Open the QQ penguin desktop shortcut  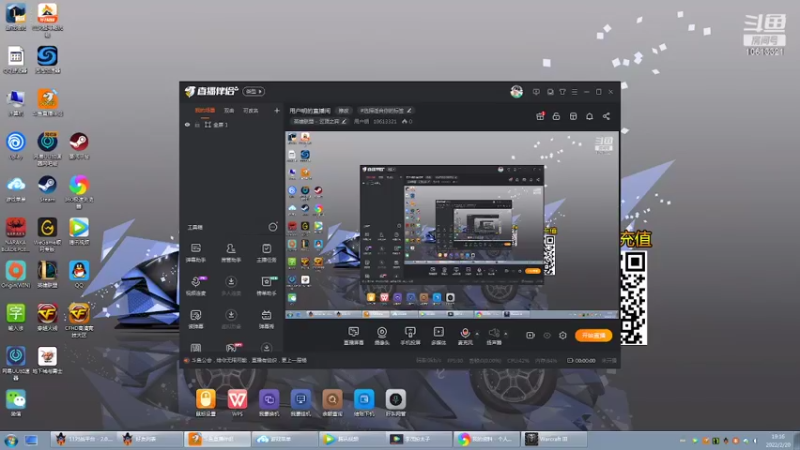click(79, 274)
